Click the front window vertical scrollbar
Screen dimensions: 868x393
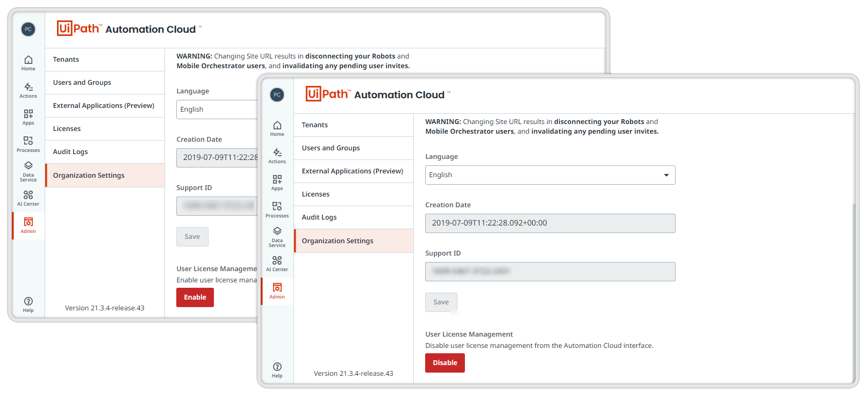(853, 293)
